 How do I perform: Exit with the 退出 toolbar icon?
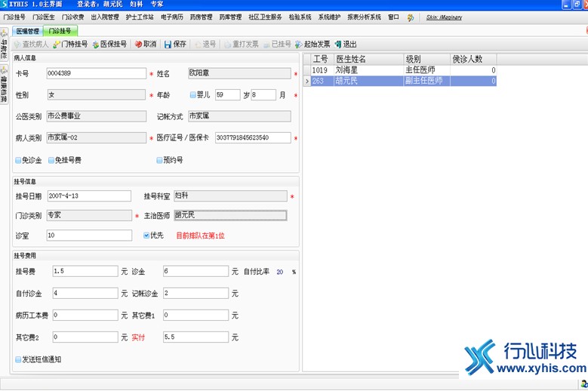coord(338,45)
